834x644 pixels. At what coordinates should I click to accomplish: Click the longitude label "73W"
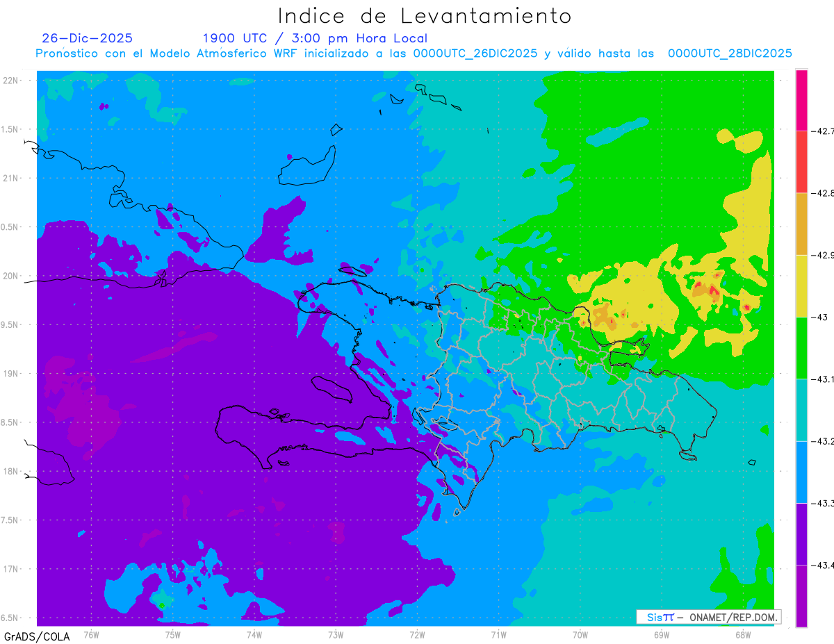(x=336, y=634)
